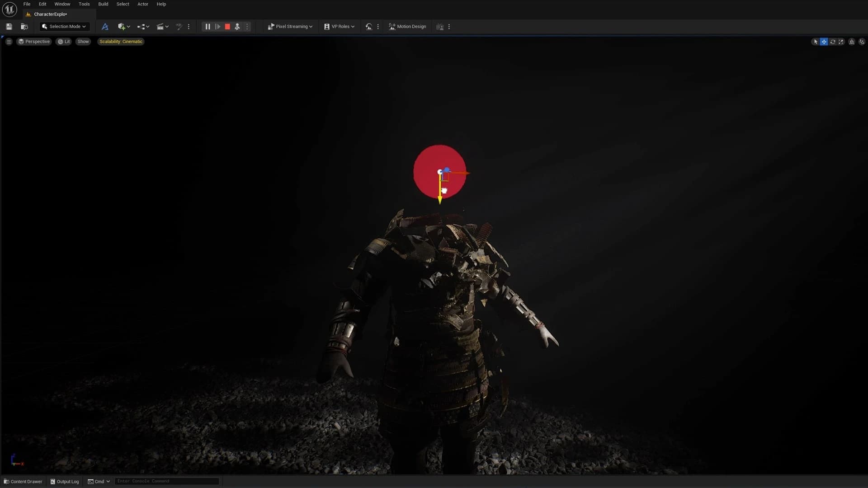
Task: Open the Play in editor options
Action: coord(247,26)
